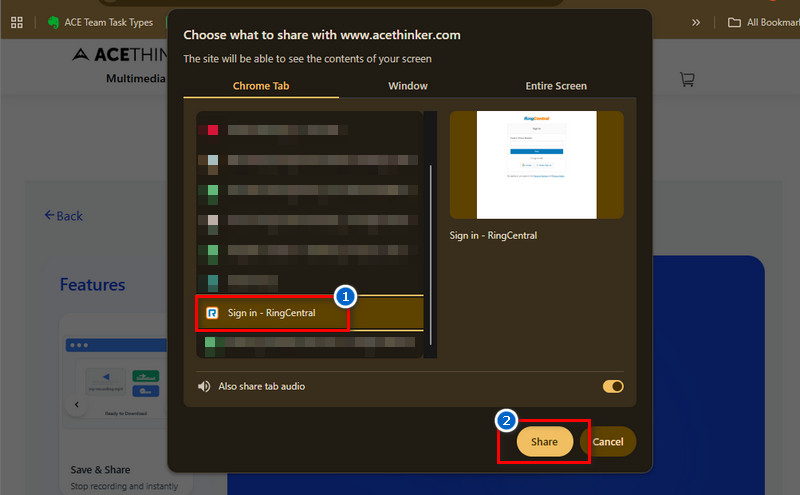Open the All Bookmarks folder
The image size is (800, 495).
[x=764, y=22]
